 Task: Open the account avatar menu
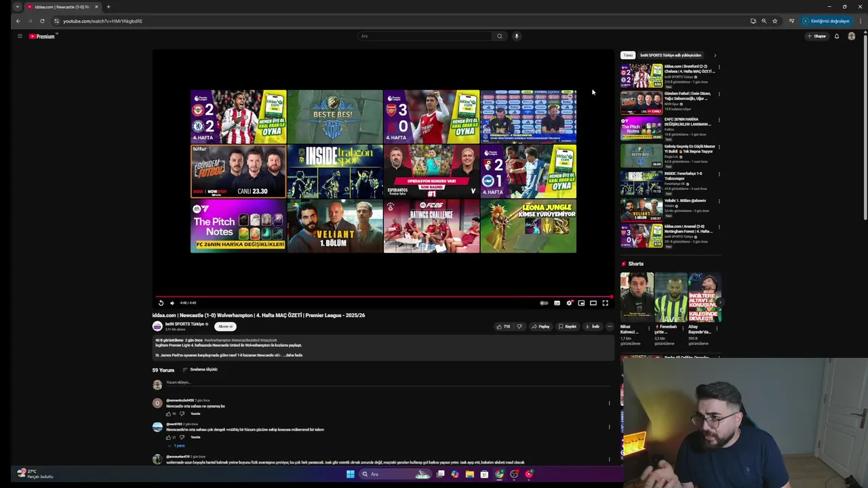coord(852,36)
